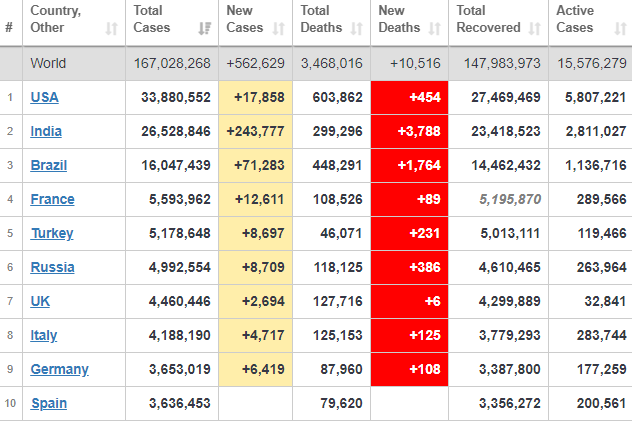Sort by Active Cases column icon

pyautogui.click(x=620, y=29)
